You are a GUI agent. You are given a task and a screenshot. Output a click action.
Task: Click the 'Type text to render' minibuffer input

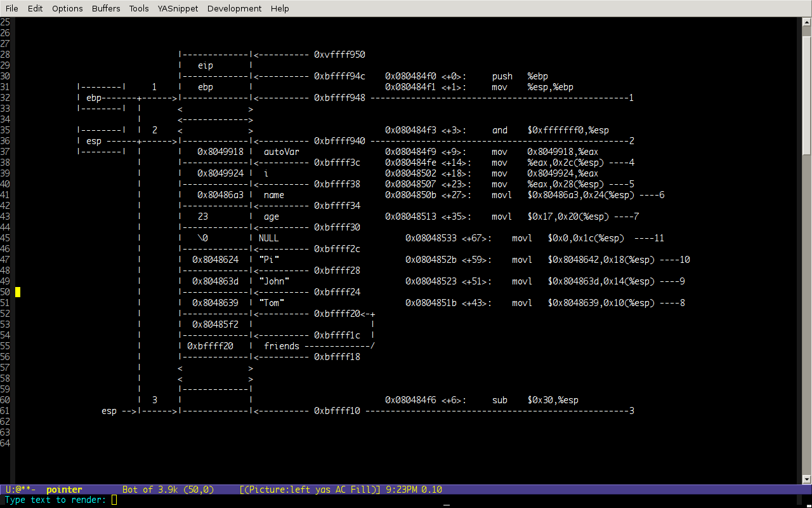(114, 500)
